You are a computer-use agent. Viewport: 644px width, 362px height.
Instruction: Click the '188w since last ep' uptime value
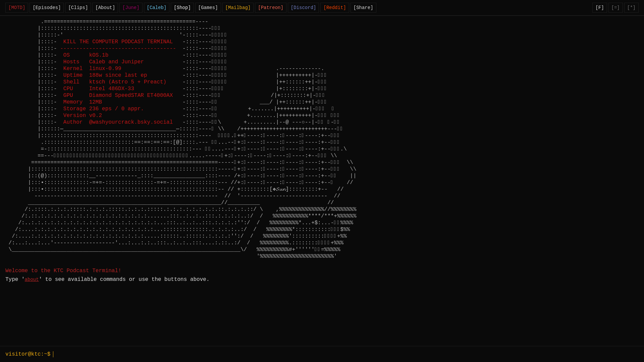(x=118, y=75)
